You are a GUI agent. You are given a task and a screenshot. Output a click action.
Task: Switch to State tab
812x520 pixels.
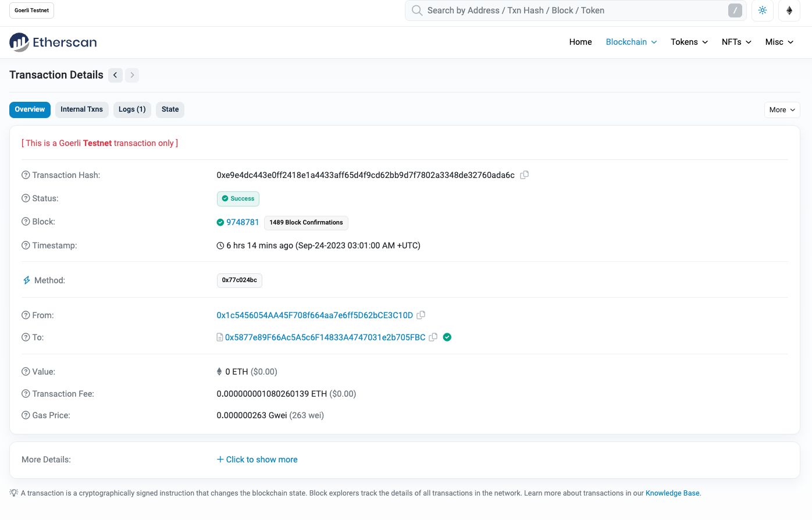click(x=170, y=110)
